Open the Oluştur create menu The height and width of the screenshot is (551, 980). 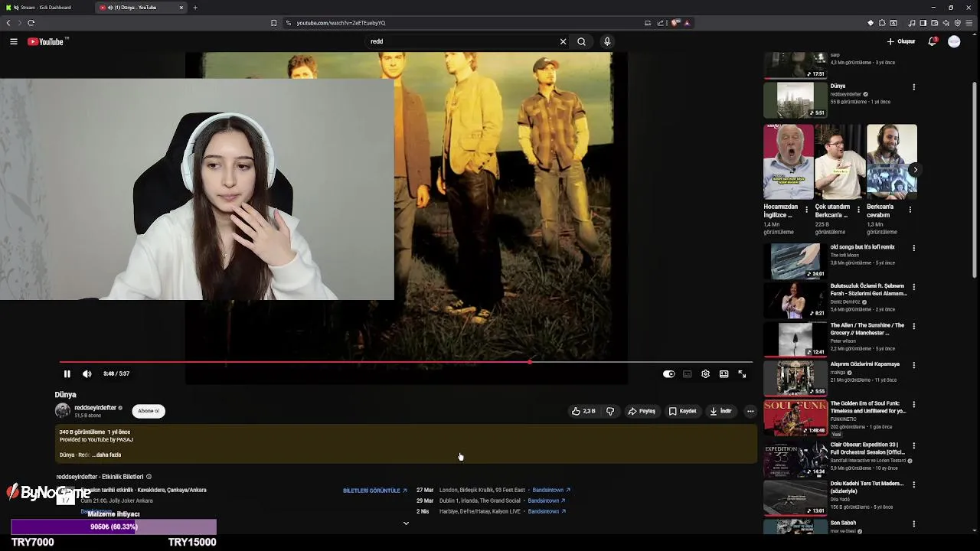pos(901,41)
